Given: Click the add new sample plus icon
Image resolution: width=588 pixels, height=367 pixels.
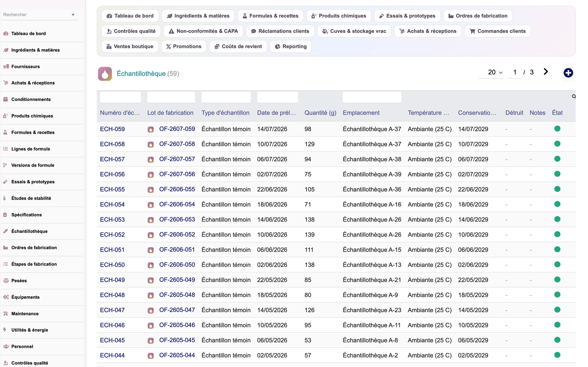Looking at the screenshot, I should pos(568,73).
